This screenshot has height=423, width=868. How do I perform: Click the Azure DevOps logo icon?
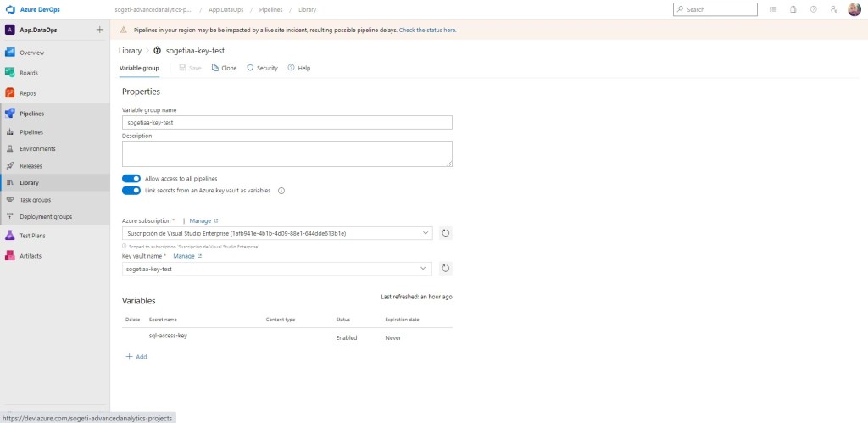tap(10, 9)
